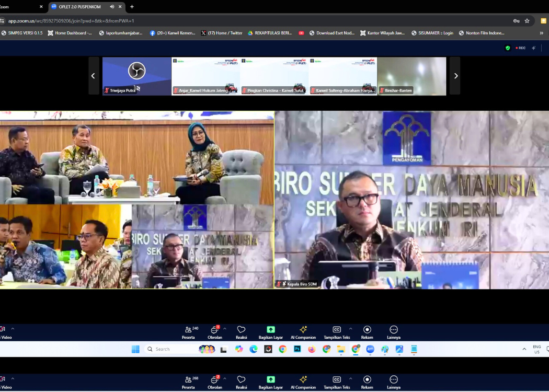549x392 pixels.
Task: Launch Photoshop from the Windows taskbar
Action: click(x=297, y=349)
